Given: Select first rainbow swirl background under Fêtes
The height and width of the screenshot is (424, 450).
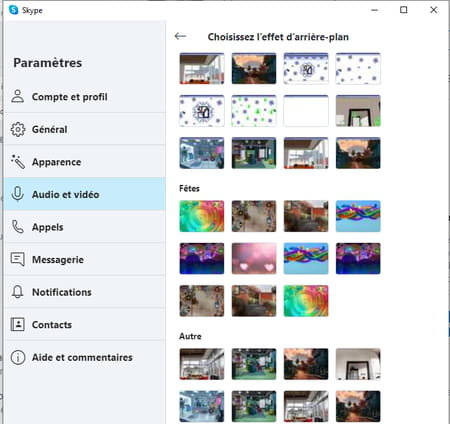Looking at the screenshot, I should [202, 216].
